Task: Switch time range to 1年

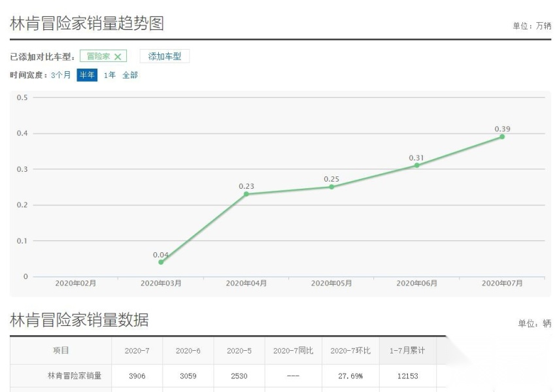Action: coord(110,75)
